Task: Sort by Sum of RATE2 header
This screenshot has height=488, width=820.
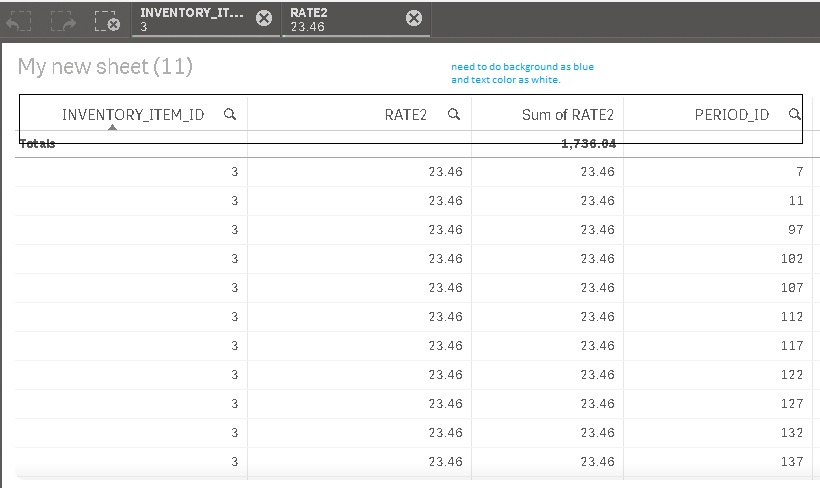Action: point(567,115)
